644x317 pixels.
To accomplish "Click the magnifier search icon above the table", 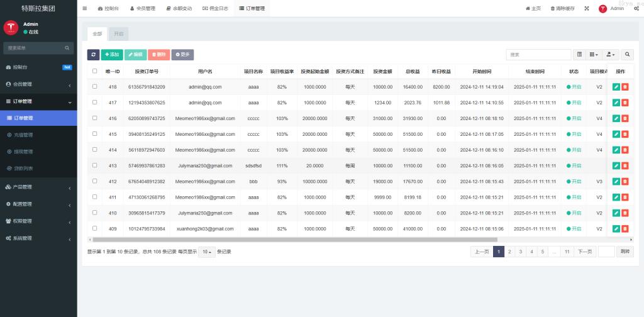I will (x=628, y=55).
